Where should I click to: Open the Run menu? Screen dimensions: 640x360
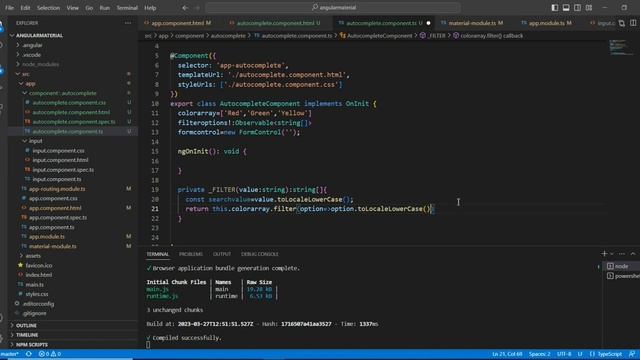coord(104,8)
